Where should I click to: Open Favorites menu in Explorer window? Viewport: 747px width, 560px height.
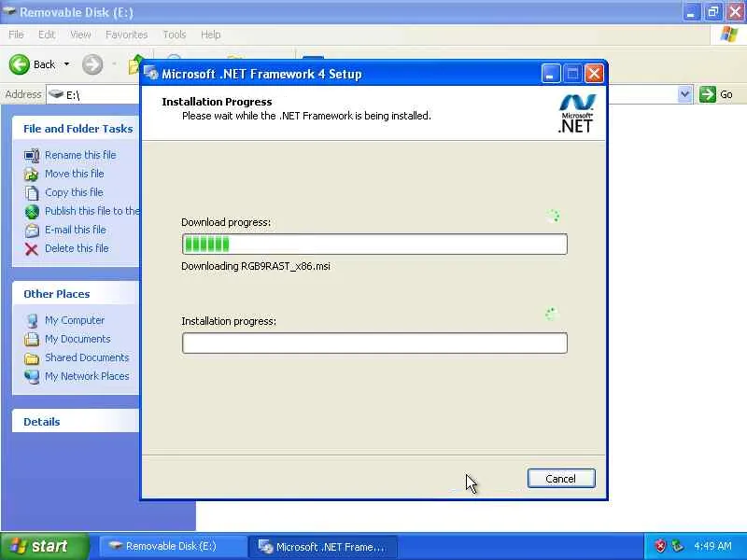(126, 35)
